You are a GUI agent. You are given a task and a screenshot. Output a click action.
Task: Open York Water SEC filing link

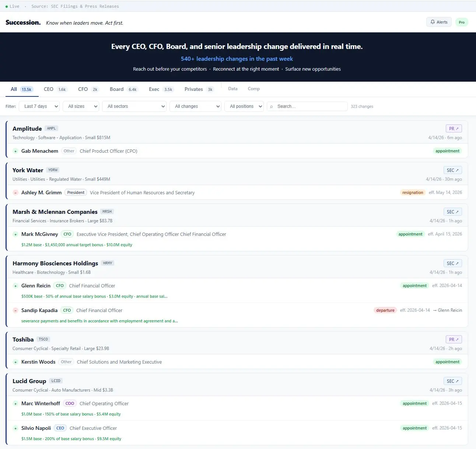(452, 170)
